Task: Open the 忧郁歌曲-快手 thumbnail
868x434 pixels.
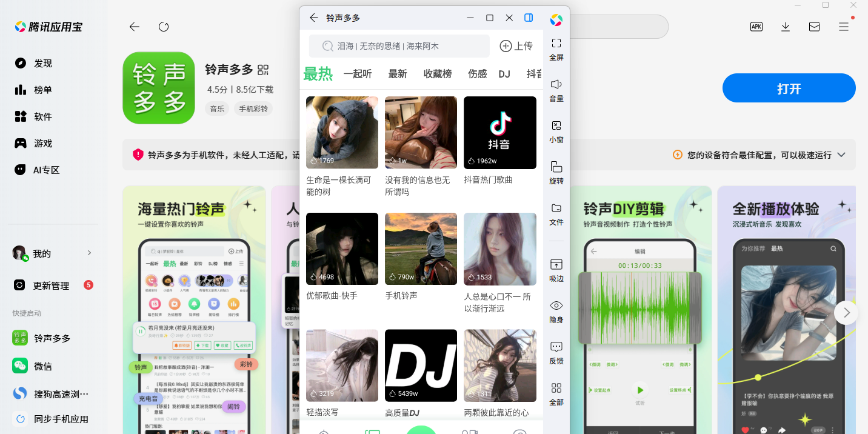Action: pos(342,249)
